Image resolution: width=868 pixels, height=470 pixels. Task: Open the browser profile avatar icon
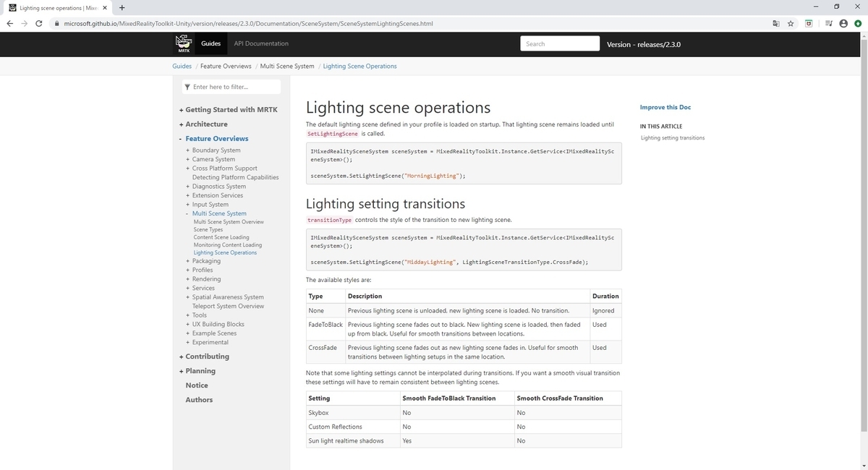tap(843, 23)
